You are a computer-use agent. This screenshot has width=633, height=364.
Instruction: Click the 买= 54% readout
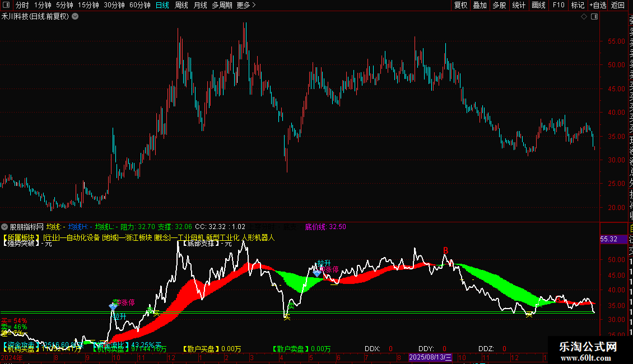(14, 321)
